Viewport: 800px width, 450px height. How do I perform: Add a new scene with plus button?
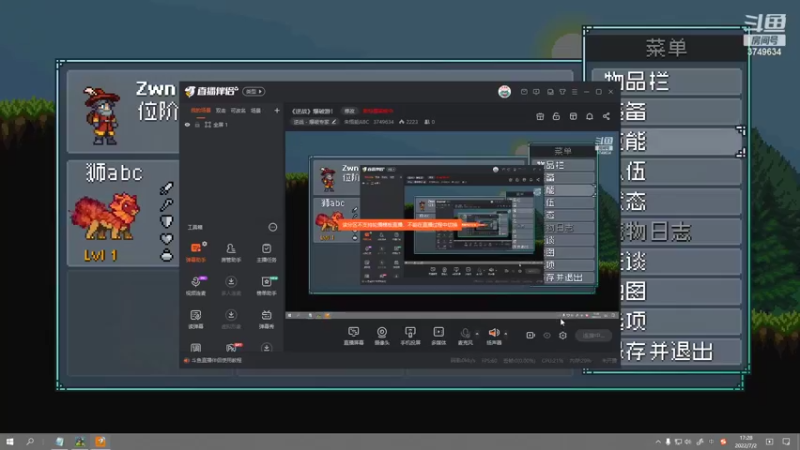pos(277,110)
